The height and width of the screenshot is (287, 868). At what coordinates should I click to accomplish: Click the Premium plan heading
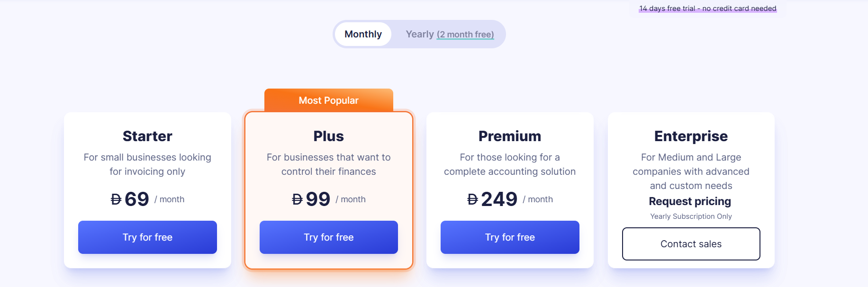point(510,136)
